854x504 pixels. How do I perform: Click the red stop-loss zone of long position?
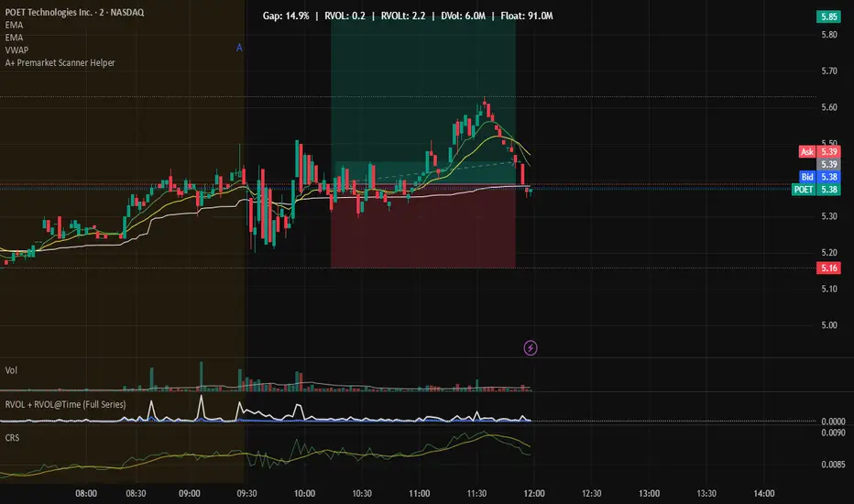tap(423, 226)
